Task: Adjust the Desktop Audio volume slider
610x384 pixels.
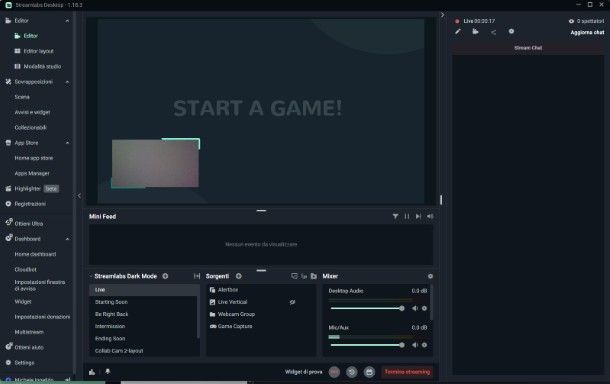Action: click(x=366, y=308)
